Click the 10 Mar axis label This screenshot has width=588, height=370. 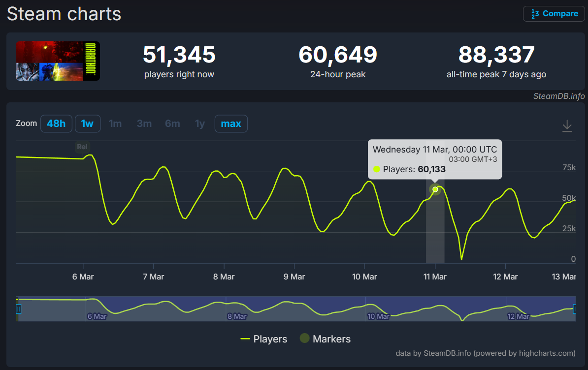pos(364,277)
